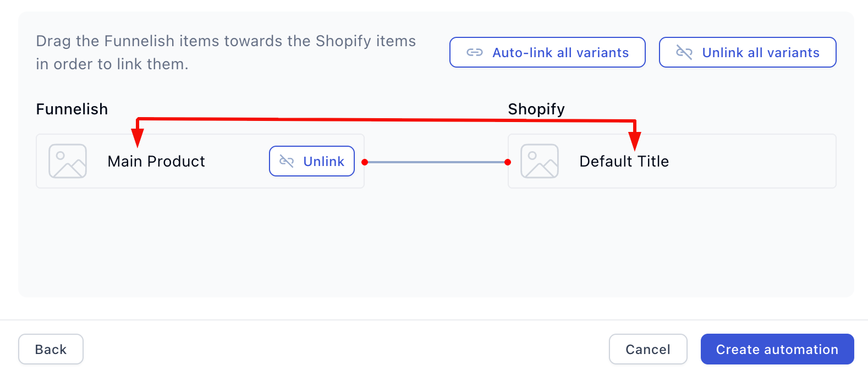The height and width of the screenshot is (376, 868).
Task: Go back with the Back button
Action: tap(51, 349)
